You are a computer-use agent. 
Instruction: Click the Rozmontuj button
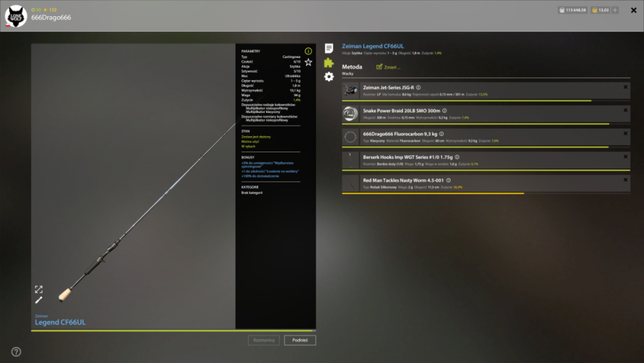(263, 340)
